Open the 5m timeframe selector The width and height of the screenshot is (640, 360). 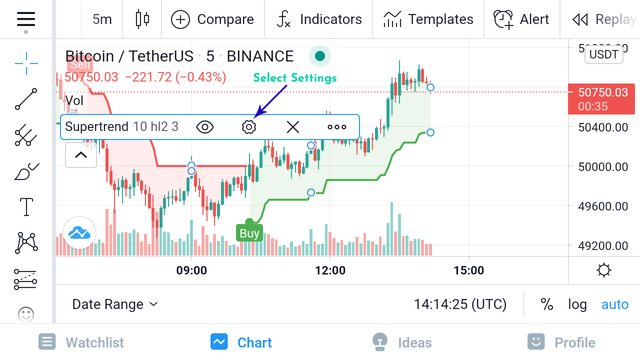click(102, 19)
